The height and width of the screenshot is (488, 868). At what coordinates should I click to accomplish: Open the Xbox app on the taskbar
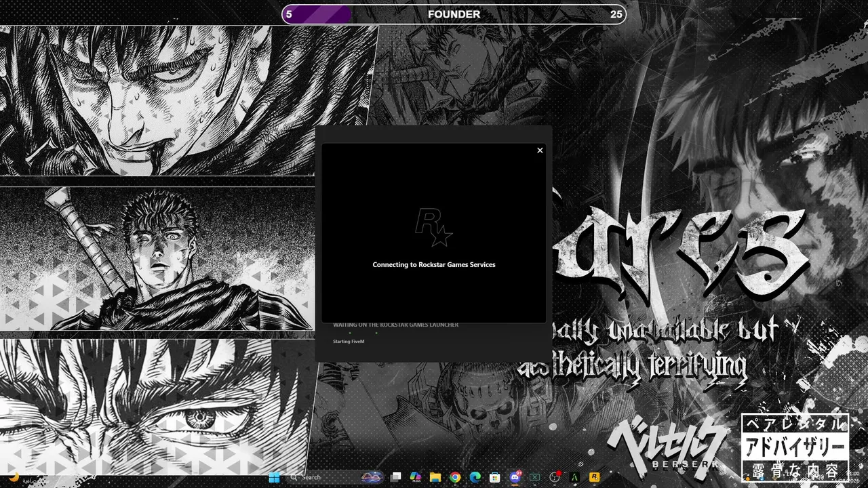coord(534,477)
